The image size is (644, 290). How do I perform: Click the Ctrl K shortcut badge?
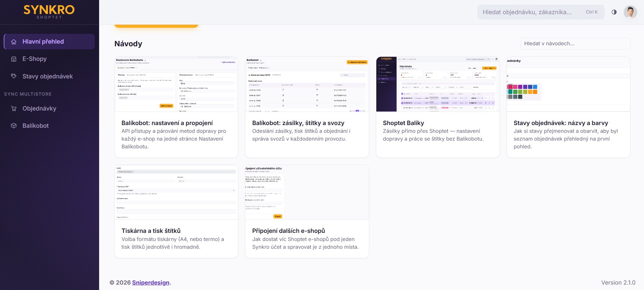point(592,12)
